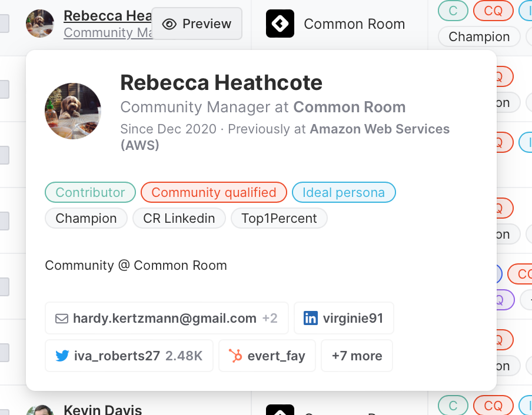This screenshot has height=415, width=532.
Task: Open LinkedIn profile virginie91
Action: (344, 318)
